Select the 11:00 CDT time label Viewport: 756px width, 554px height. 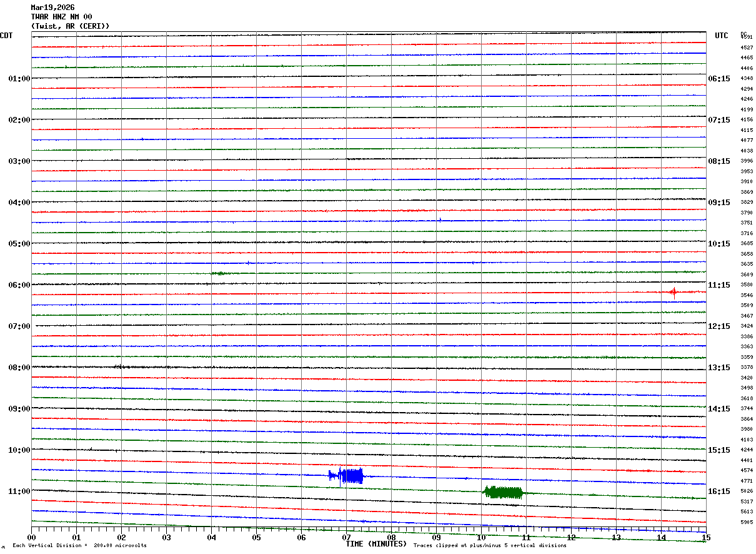(x=19, y=491)
